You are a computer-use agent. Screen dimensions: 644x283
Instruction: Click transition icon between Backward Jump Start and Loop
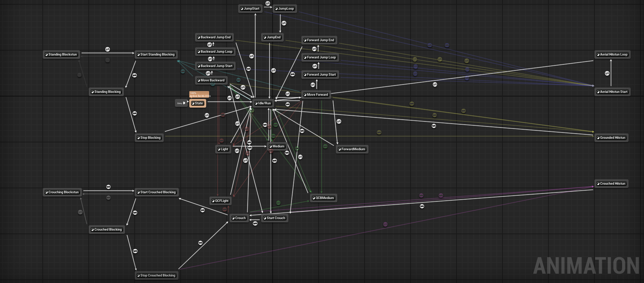[210, 59]
